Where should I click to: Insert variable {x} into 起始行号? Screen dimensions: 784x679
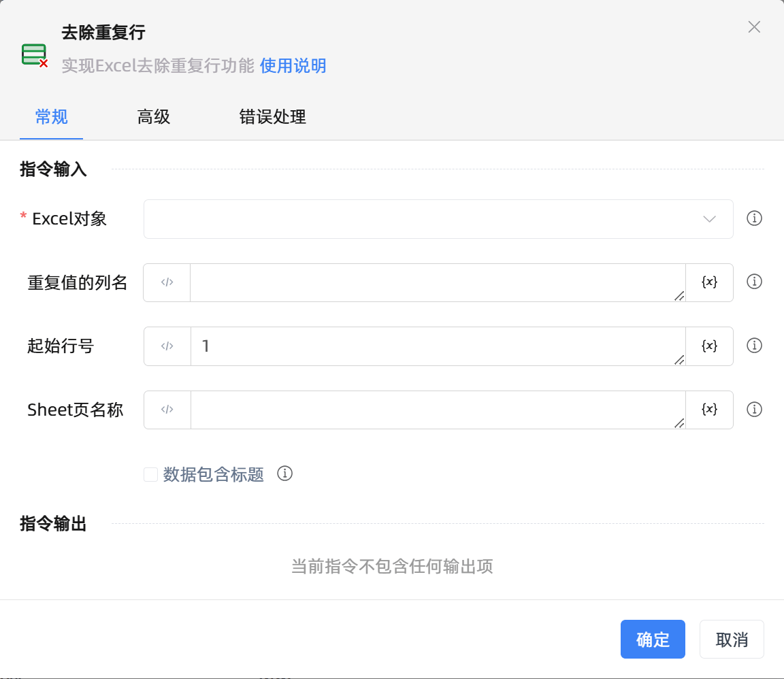709,346
